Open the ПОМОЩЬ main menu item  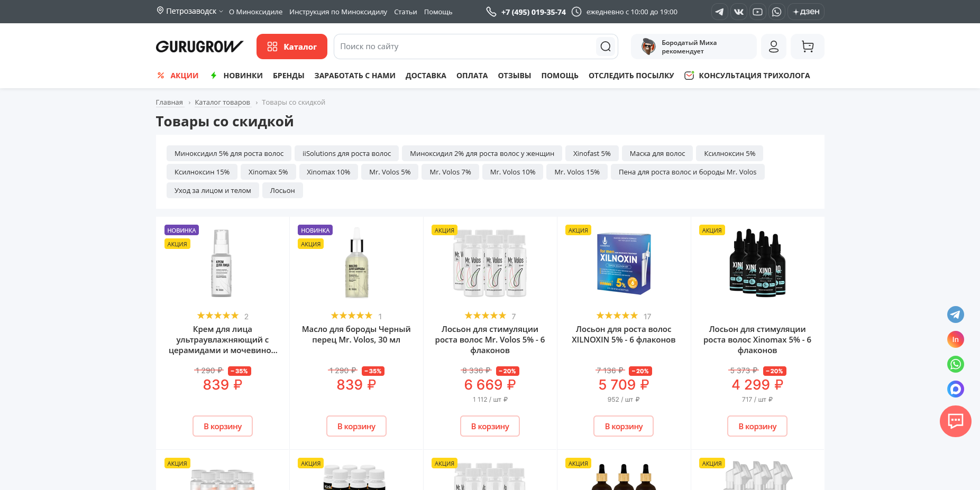(560, 76)
